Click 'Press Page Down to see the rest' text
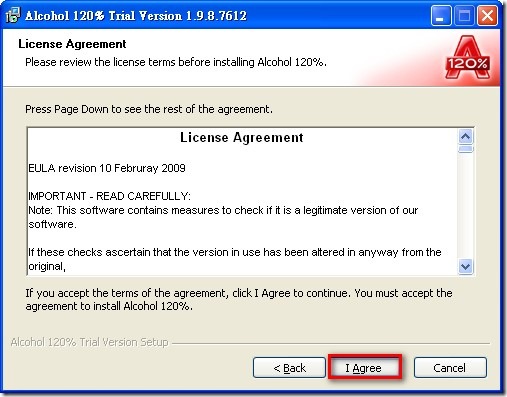 coord(149,109)
